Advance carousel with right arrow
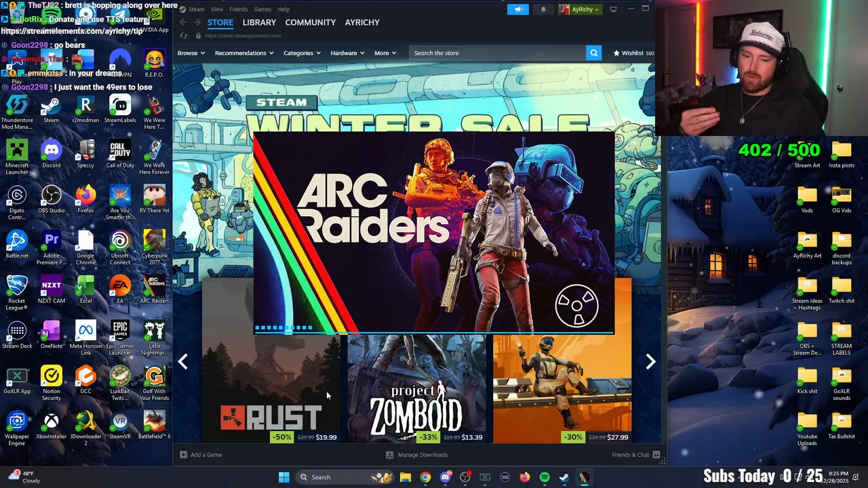 pyautogui.click(x=650, y=362)
